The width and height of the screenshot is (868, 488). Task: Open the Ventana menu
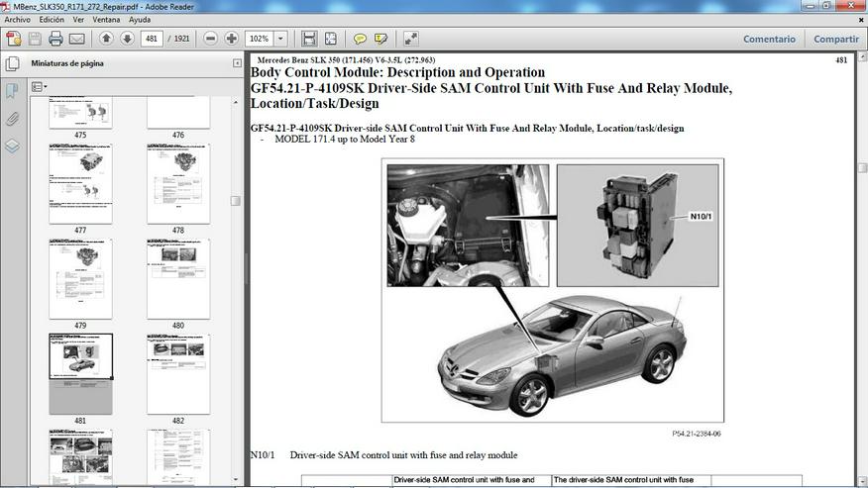[x=106, y=20]
